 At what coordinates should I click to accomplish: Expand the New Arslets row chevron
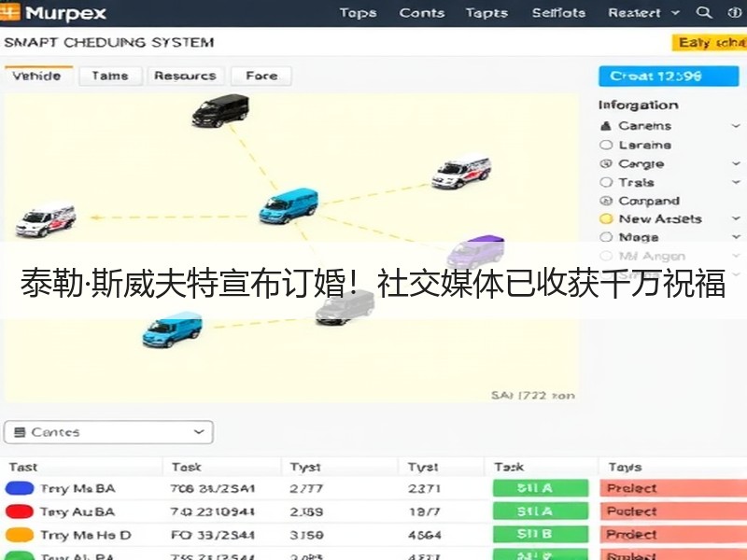pos(736,218)
